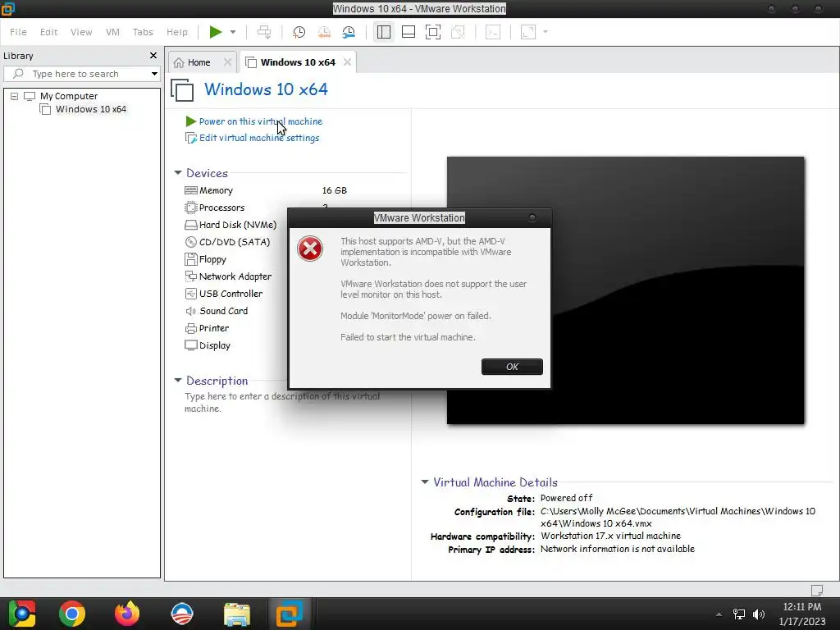Click the Windows 10 x64 VM title icon
The height and width of the screenshot is (630, 840).
[x=182, y=89]
